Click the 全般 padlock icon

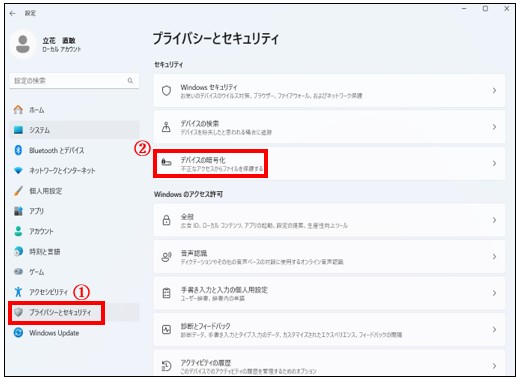click(x=166, y=220)
